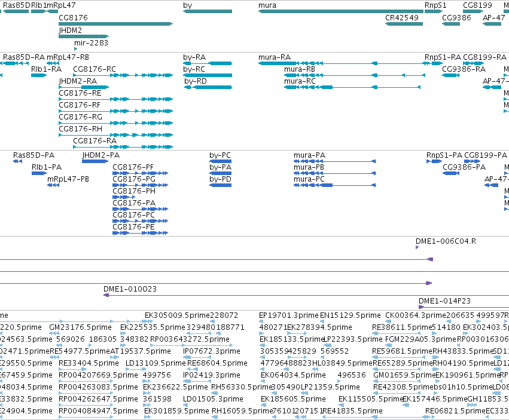The width and height of the screenshot is (509, 420).
Task: Click the CG8176-PF protein label
Action: [x=133, y=167]
